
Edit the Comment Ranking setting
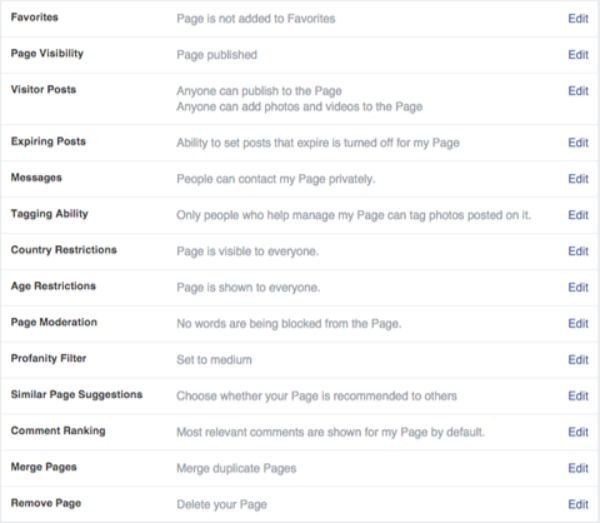click(578, 432)
